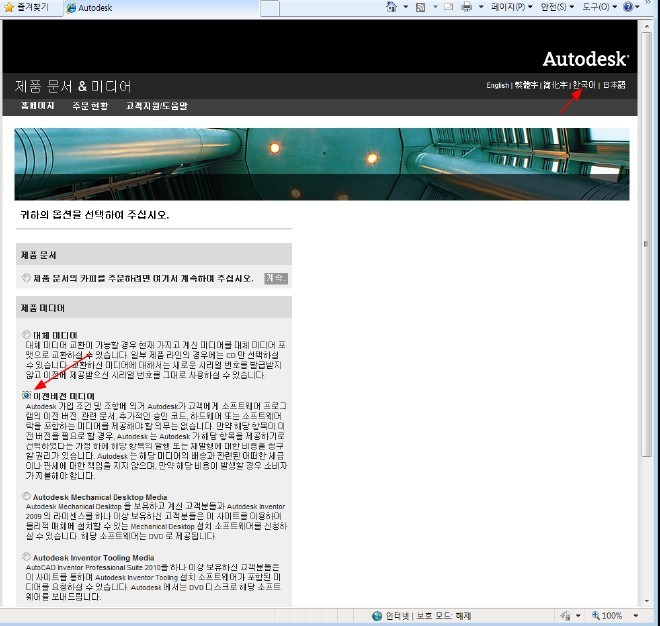This screenshot has height=626, width=660.
Task: Click the Autodesk logo
Action: [586, 59]
